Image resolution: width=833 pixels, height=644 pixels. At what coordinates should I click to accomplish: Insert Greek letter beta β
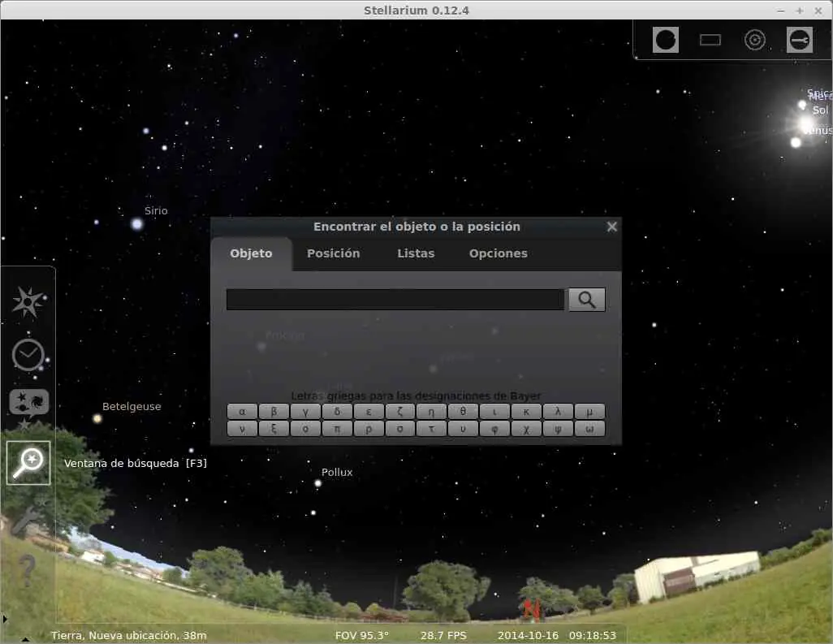tap(274, 411)
